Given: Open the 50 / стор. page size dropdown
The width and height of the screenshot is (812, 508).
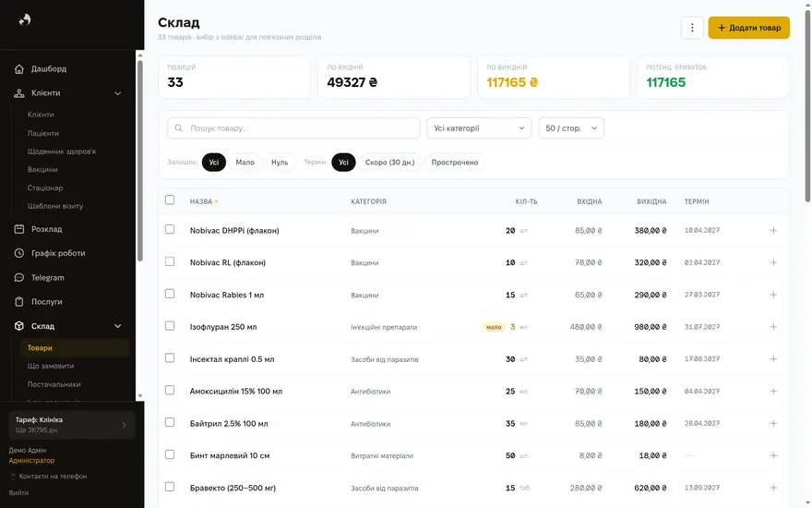Looking at the screenshot, I should [570, 128].
